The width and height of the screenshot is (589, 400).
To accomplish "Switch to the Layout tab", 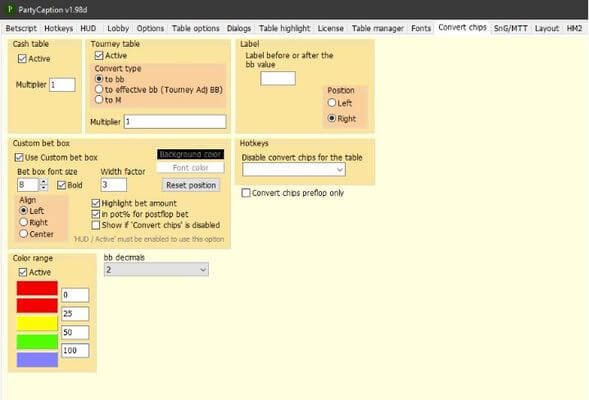I will pyautogui.click(x=547, y=29).
